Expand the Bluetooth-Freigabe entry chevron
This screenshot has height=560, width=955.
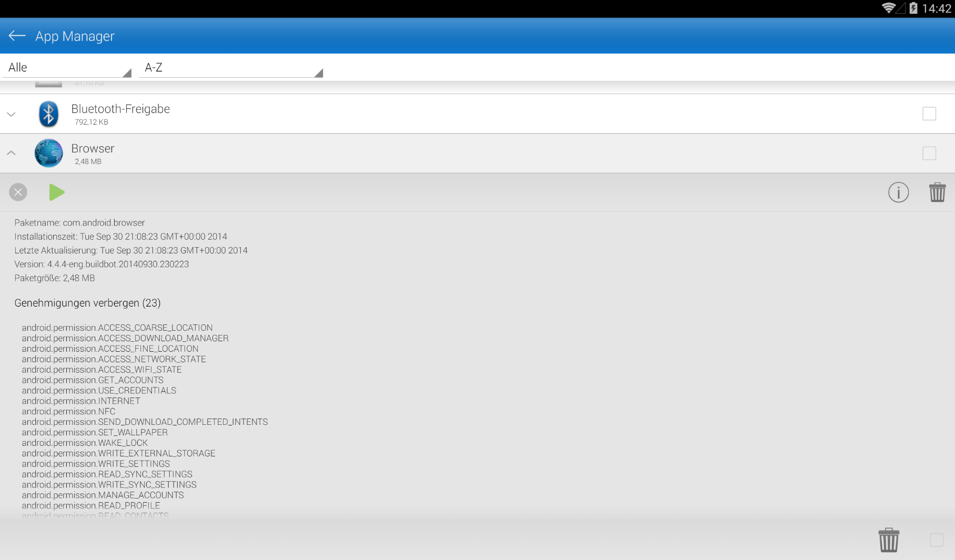coord(11,114)
